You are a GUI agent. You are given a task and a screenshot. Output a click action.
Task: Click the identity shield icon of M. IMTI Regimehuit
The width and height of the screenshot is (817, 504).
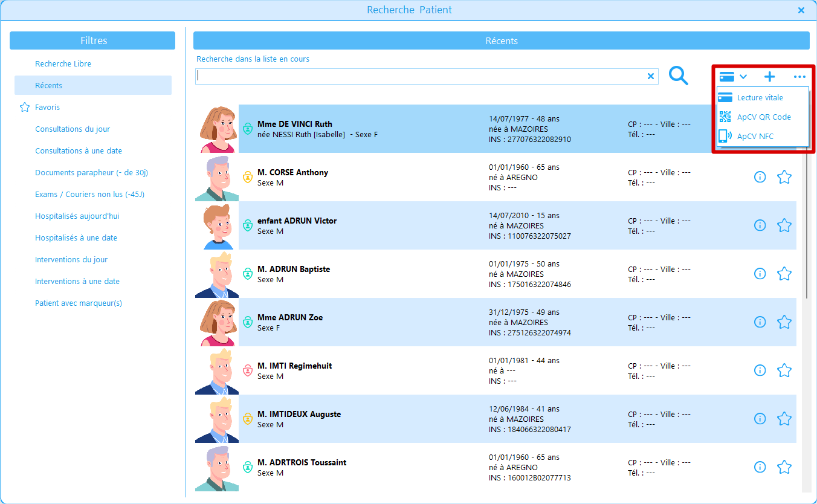[248, 370]
